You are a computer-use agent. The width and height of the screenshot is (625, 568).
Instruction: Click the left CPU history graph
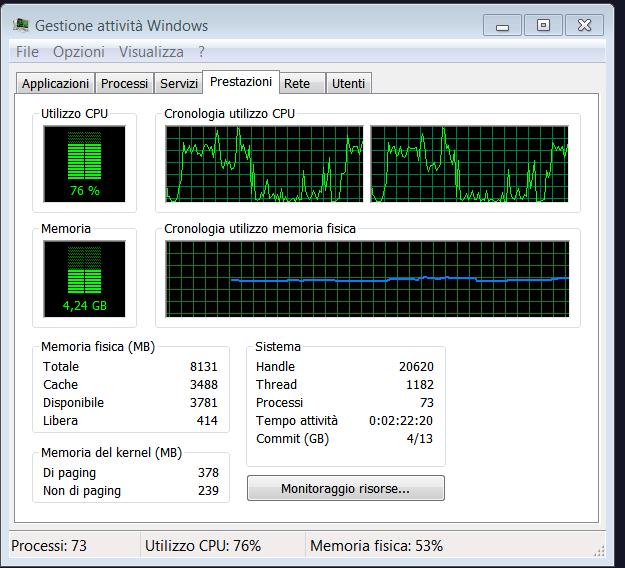pyautogui.click(x=264, y=164)
